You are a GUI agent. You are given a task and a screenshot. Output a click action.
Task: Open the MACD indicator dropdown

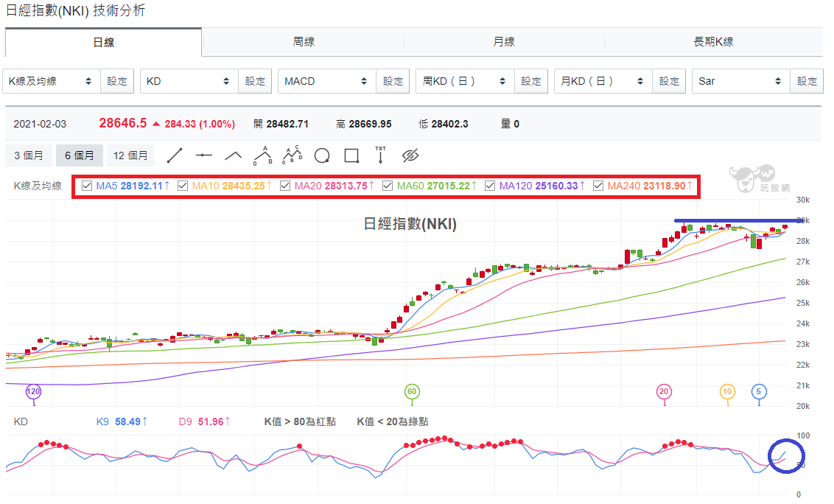pos(327,82)
